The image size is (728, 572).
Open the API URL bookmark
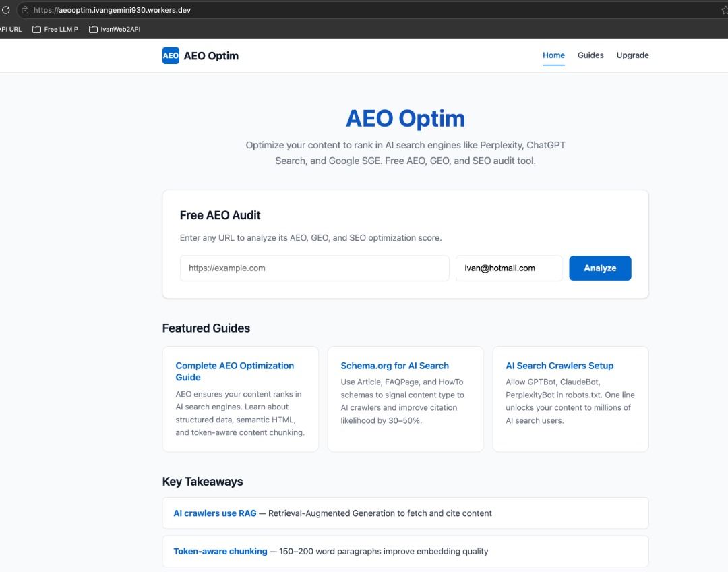pos(11,29)
